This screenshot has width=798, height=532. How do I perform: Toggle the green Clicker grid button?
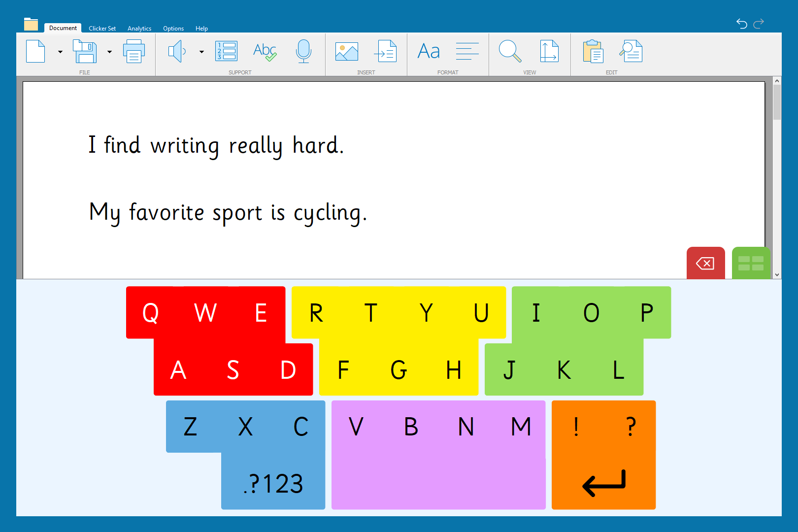coord(751,263)
